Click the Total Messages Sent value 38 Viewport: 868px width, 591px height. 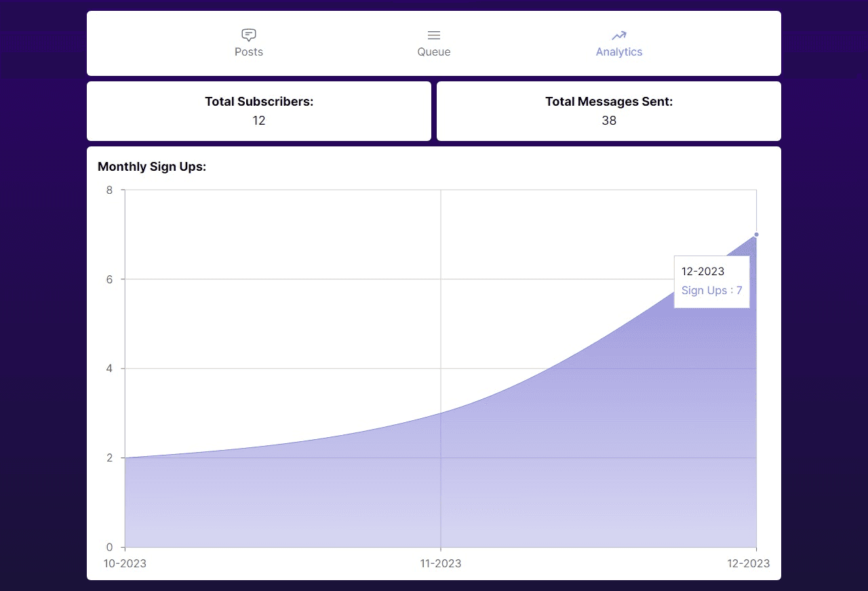(609, 121)
